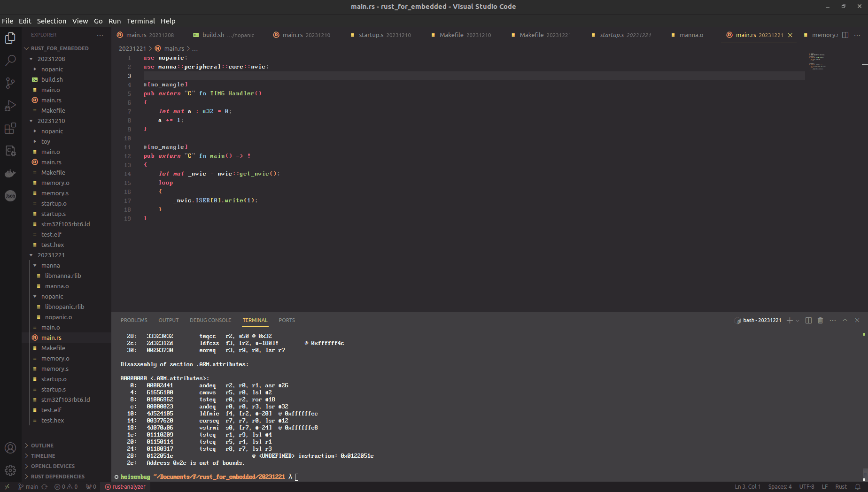Open the File menu
Image resolution: width=868 pixels, height=492 pixels.
8,21
